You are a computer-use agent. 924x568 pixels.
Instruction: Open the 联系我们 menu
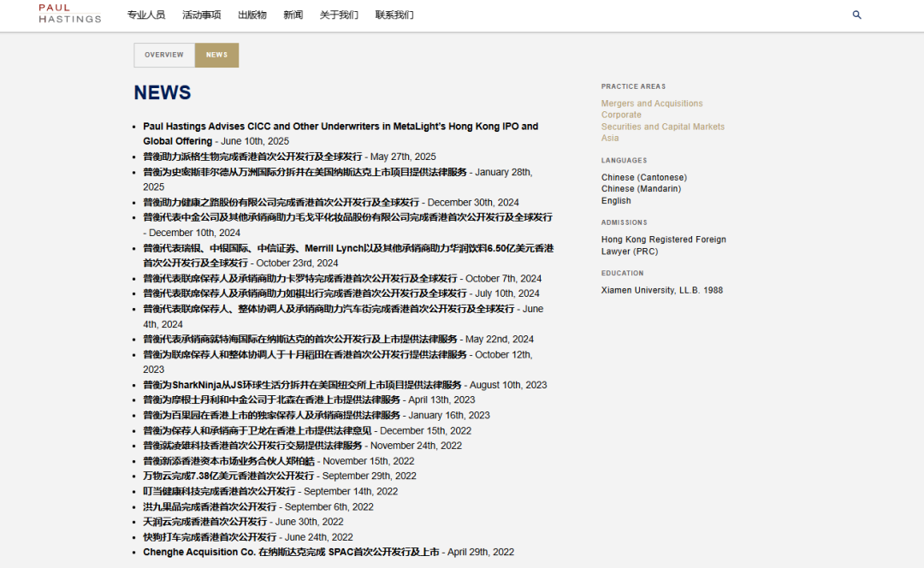(394, 15)
